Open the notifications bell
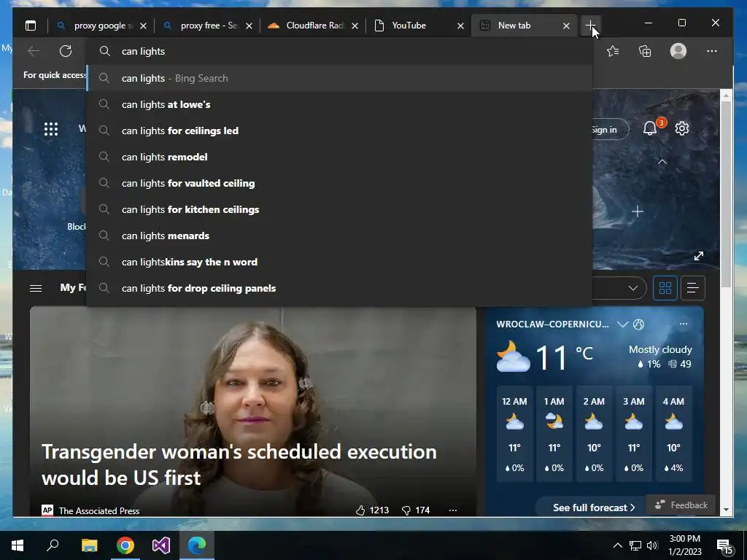Image resolution: width=747 pixels, height=560 pixels. [650, 128]
